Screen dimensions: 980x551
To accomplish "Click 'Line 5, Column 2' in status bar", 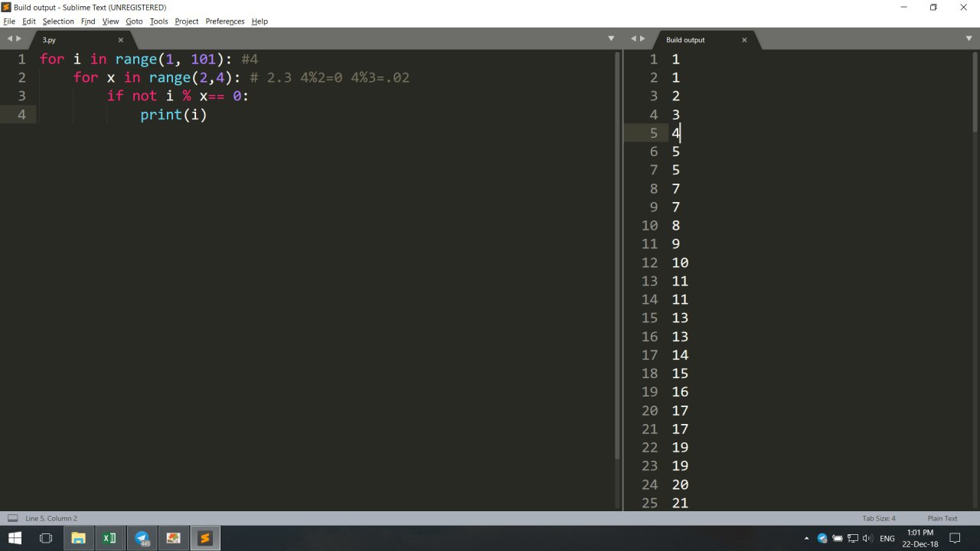I will (51, 518).
